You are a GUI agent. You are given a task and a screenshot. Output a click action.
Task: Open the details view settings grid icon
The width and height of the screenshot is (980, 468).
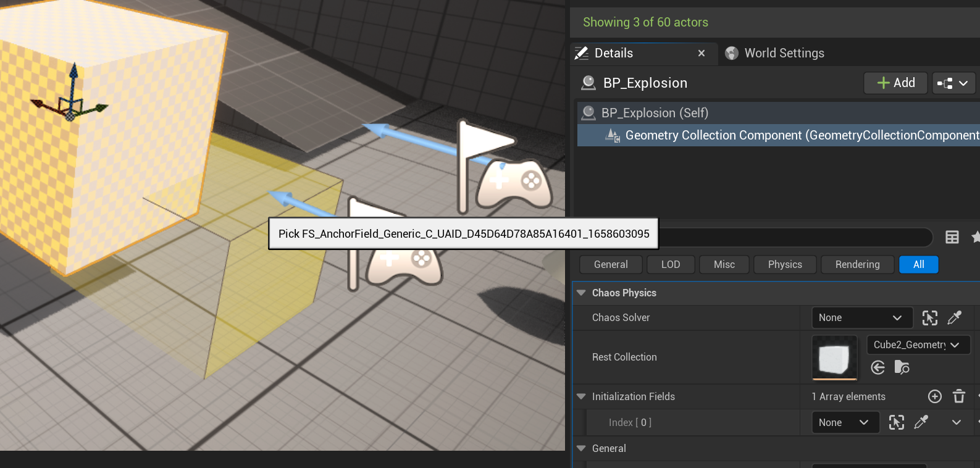(x=952, y=237)
